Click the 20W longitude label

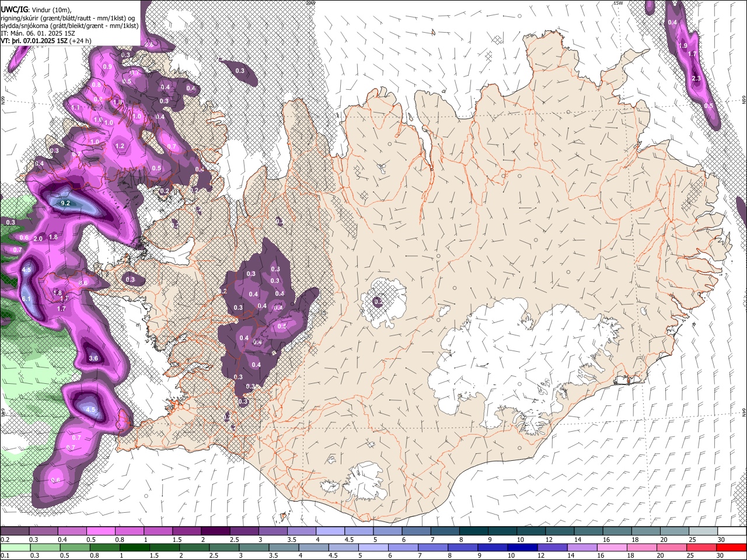tap(310, 3)
